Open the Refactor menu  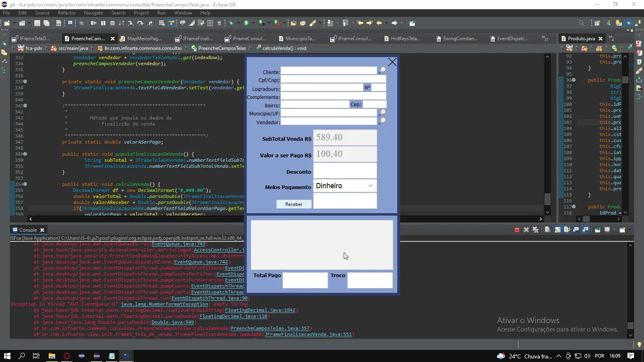pyautogui.click(x=66, y=13)
